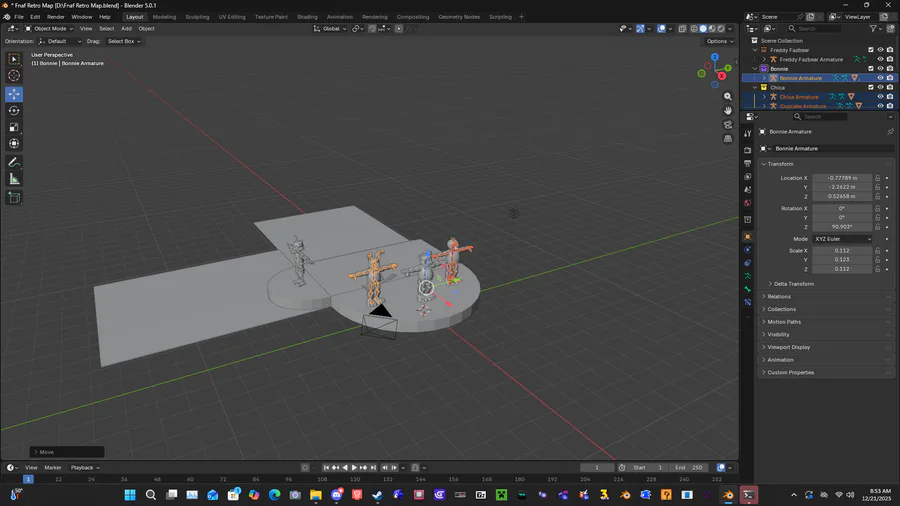Toggle the X-ray viewport option
900x506 pixels.
point(682,28)
